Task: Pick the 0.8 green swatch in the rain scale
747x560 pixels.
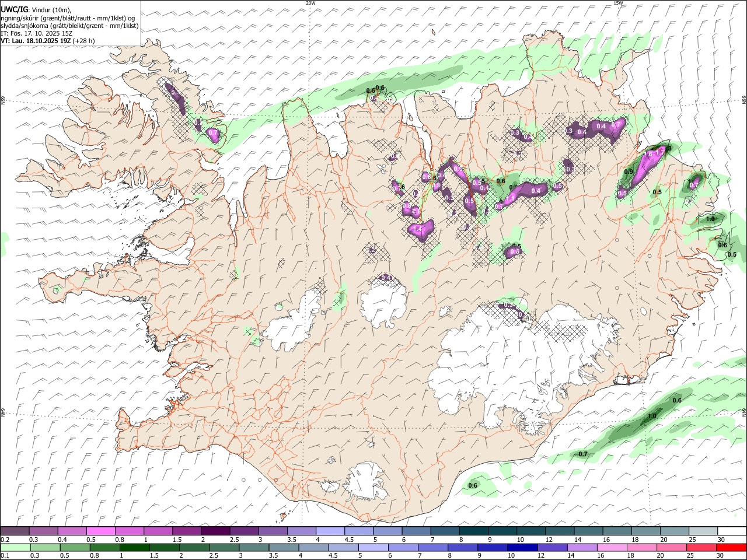Action: pos(104,547)
